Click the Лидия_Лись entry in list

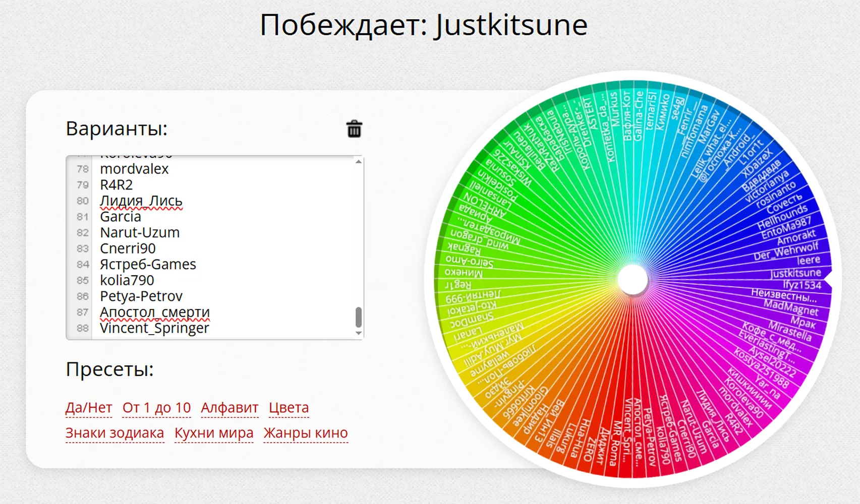point(141,201)
